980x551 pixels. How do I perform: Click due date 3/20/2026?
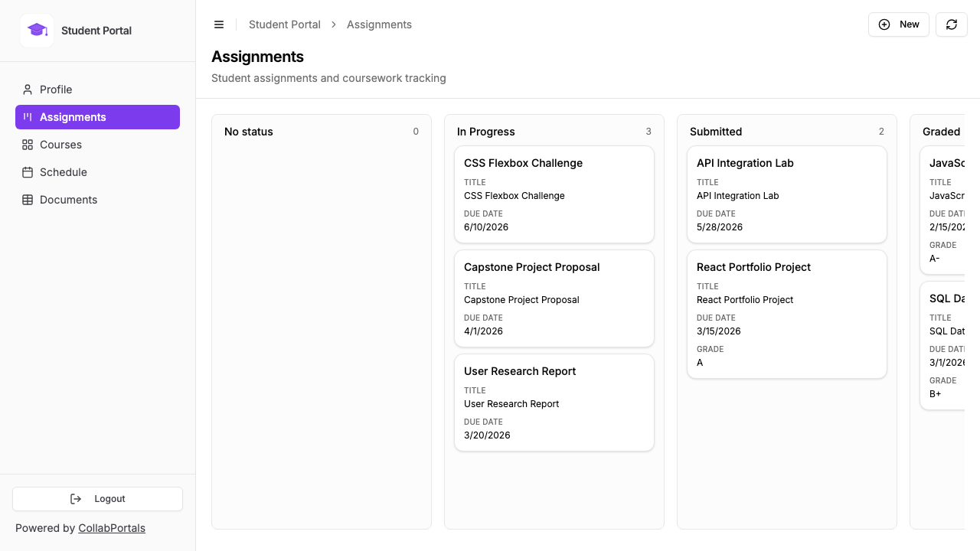coord(487,435)
